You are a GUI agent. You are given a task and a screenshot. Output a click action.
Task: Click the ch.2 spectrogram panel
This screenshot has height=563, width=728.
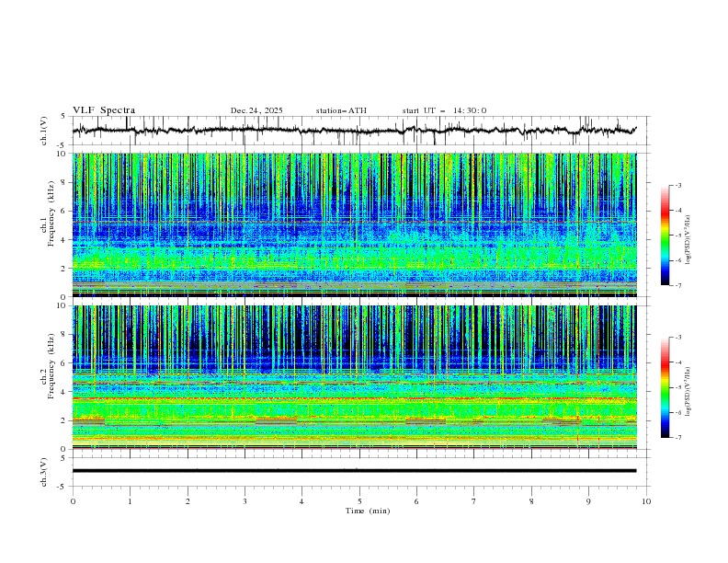[355, 377]
